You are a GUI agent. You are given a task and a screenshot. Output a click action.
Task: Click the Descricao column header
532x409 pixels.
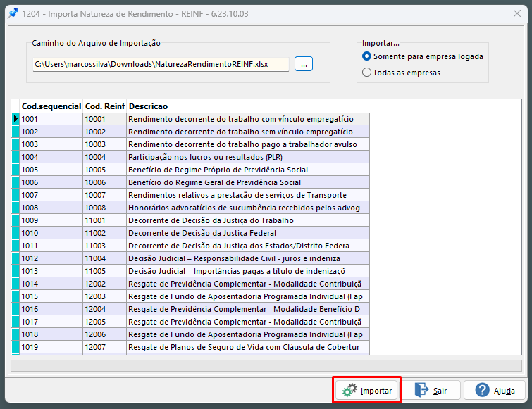click(x=148, y=106)
